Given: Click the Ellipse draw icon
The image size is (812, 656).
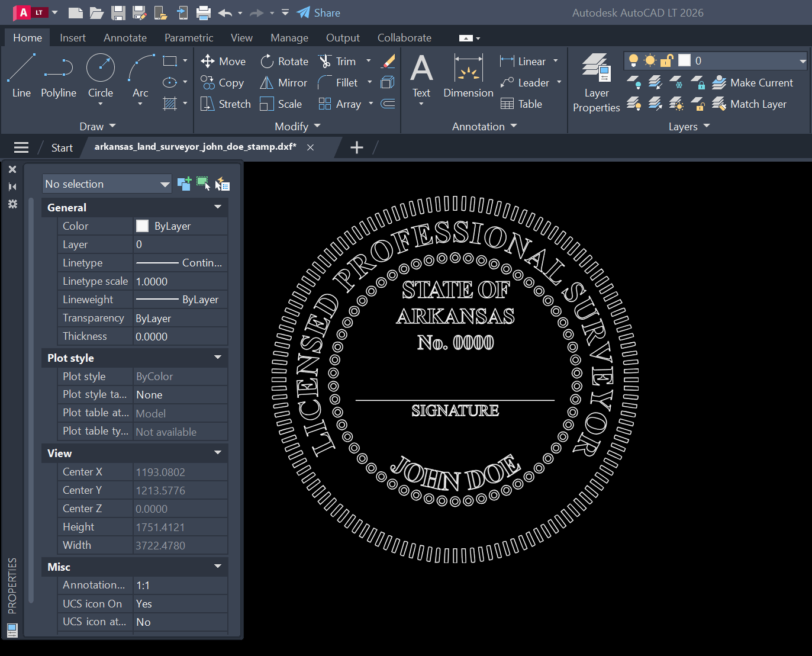Looking at the screenshot, I should [x=170, y=82].
